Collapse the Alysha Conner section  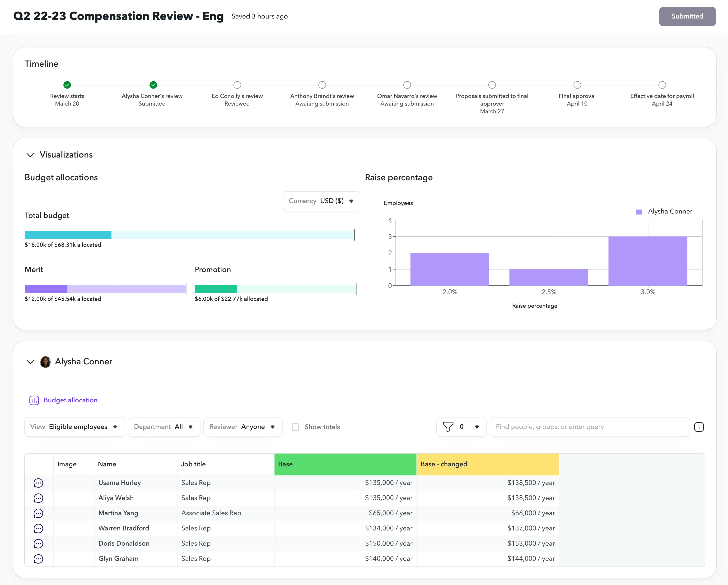30,362
